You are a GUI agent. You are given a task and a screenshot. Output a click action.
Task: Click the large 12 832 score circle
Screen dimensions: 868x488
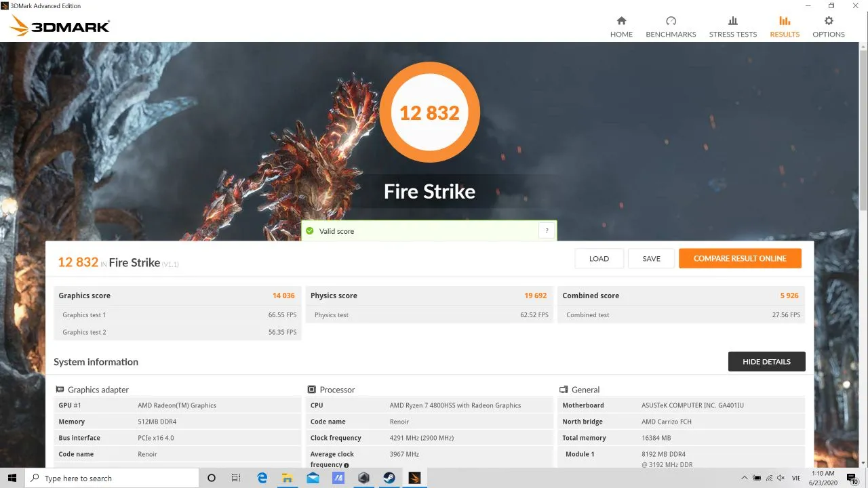(x=429, y=113)
